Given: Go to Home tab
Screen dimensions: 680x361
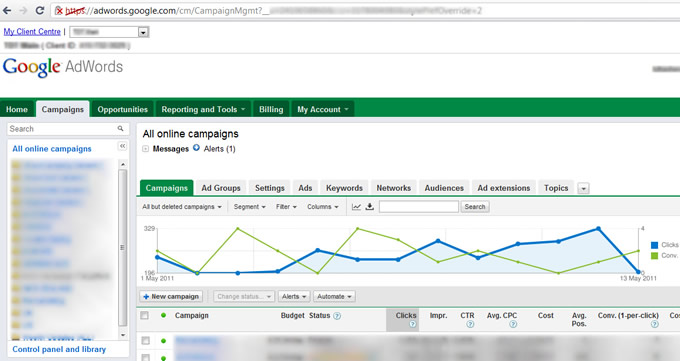Looking at the screenshot, I should click(x=17, y=109).
